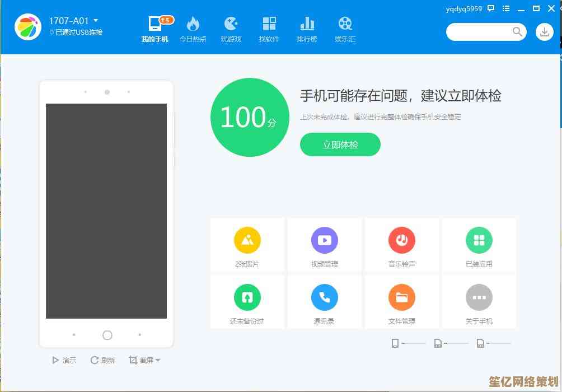562x392 pixels.
Task: Refresh the phone screen with 刷新
Action: coord(102,360)
